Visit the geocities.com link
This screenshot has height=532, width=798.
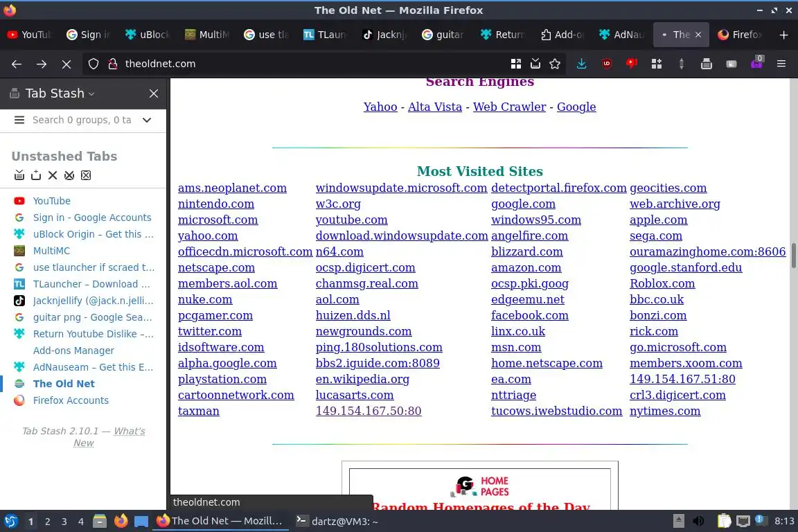pos(668,188)
